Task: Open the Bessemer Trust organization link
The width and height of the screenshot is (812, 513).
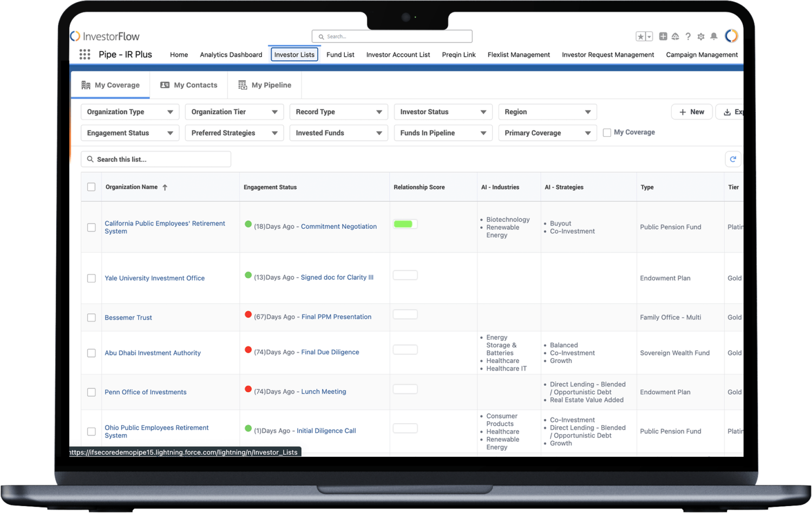Action: pyautogui.click(x=128, y=318)
